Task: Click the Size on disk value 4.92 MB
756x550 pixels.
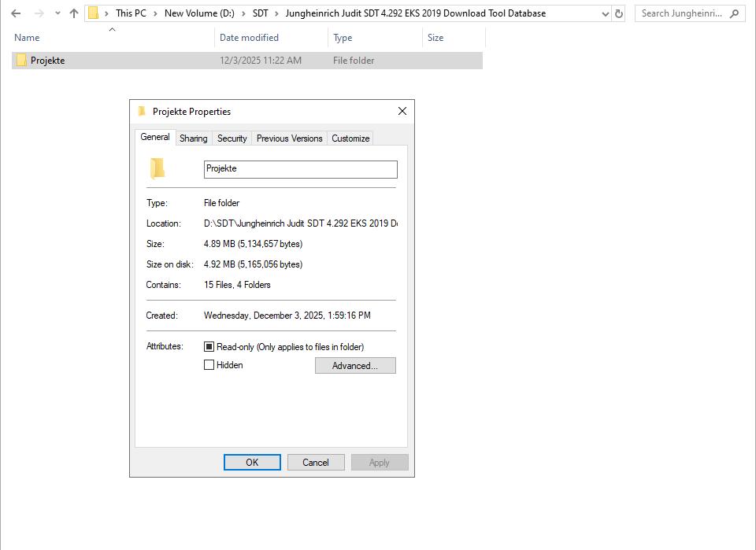Action: point(253,264)
